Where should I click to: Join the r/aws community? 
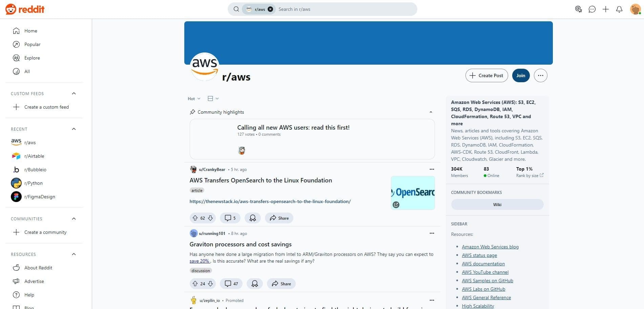(521, 75)
